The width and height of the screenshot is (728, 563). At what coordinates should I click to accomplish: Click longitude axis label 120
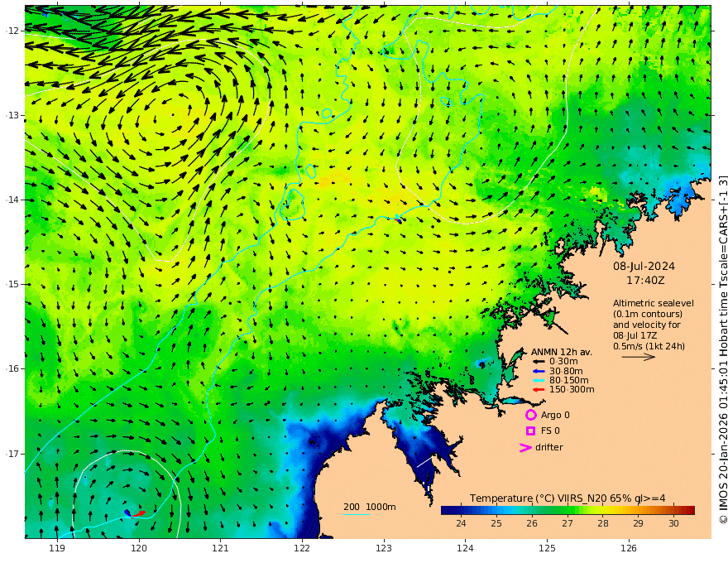tap(139, 549)
